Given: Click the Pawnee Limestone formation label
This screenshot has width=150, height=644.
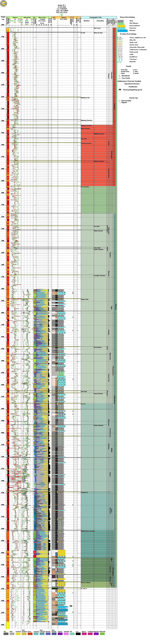Looking at the screenshot, I should click(x=99, y=425).
